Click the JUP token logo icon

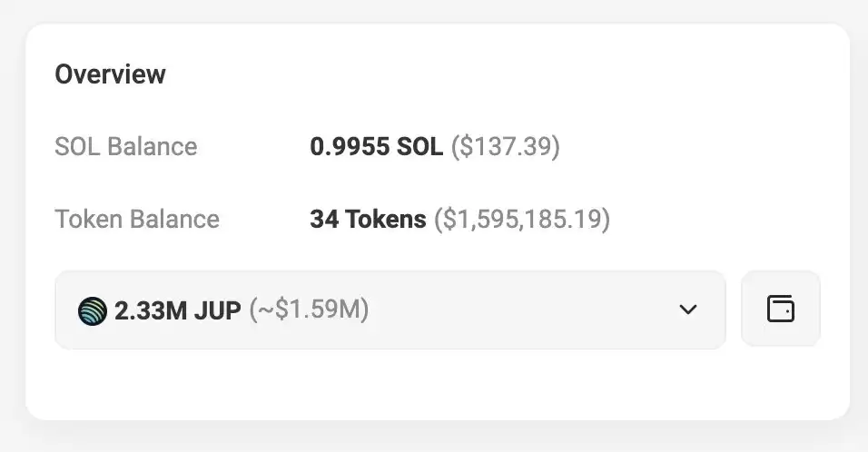pyautogui.click(x=93, y=310)
